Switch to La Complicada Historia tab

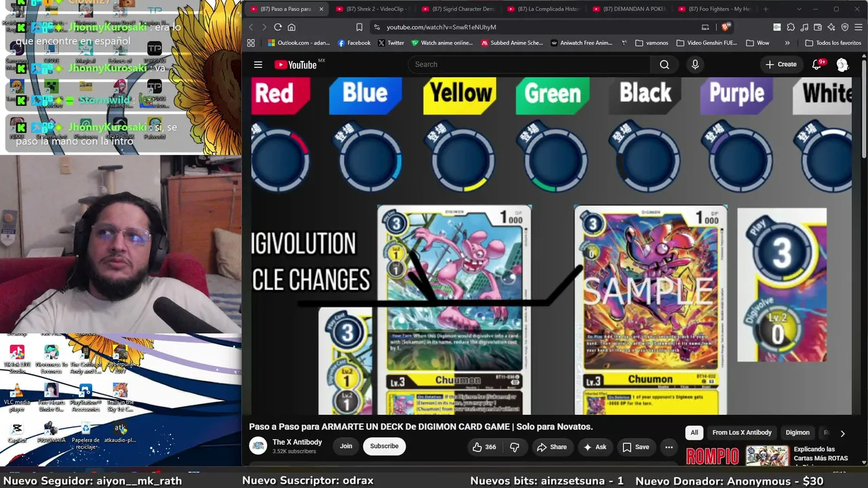543,9
